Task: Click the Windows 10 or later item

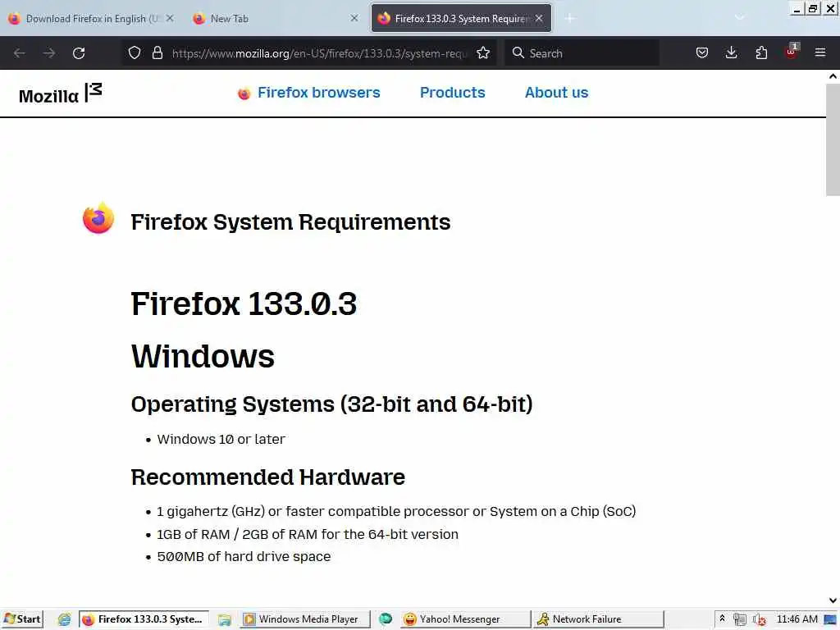Action: tap(221, 439)
